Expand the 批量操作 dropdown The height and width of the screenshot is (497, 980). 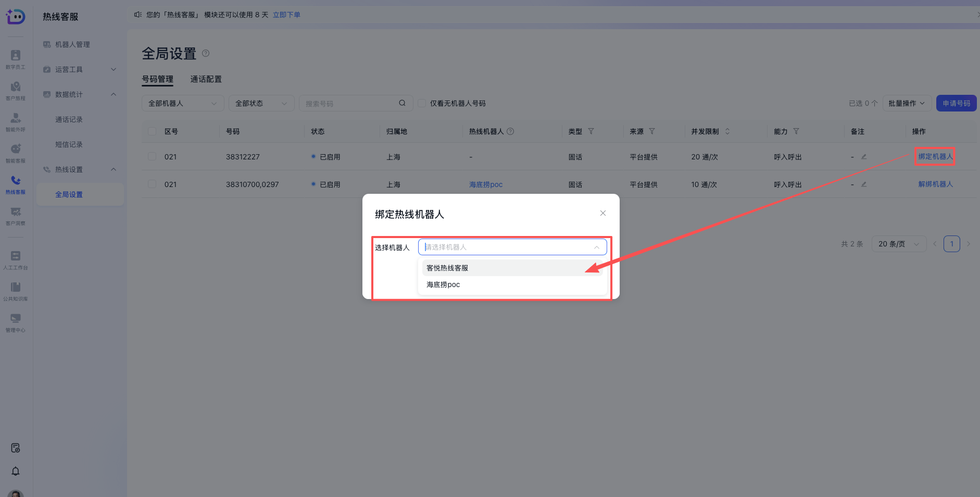[x=906, y=103]
